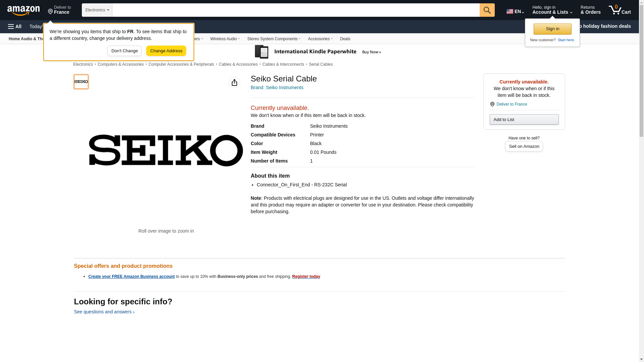The height and width of the screenshot is (362, 644).
Task: Open the Stereo System Components submenu
Action: click(273, 39)
